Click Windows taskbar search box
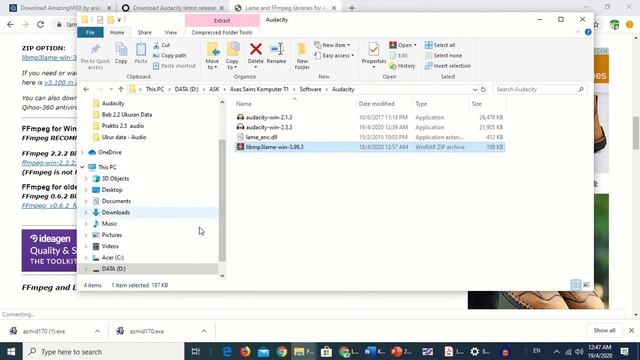640x360 pixels. (x=104, y=351)
